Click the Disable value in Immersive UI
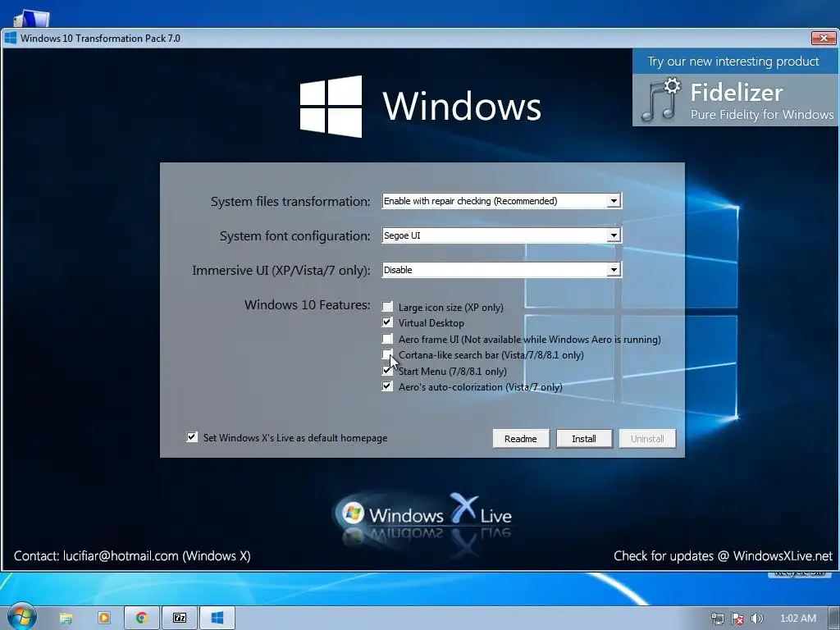840x630 pixels. click(x=398, y=270)
